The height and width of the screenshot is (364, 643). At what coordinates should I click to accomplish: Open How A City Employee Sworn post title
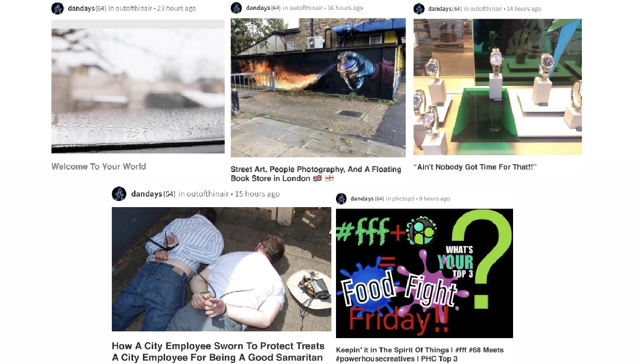(218, 352)
